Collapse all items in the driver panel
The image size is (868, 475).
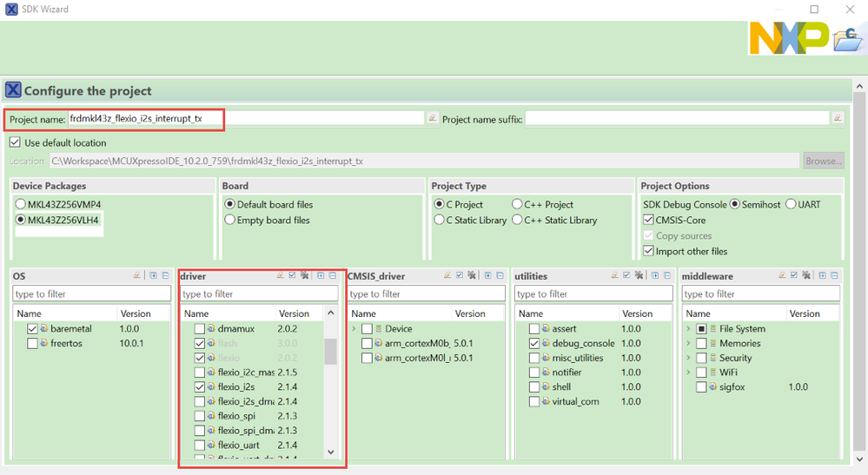tap(333, 274)
